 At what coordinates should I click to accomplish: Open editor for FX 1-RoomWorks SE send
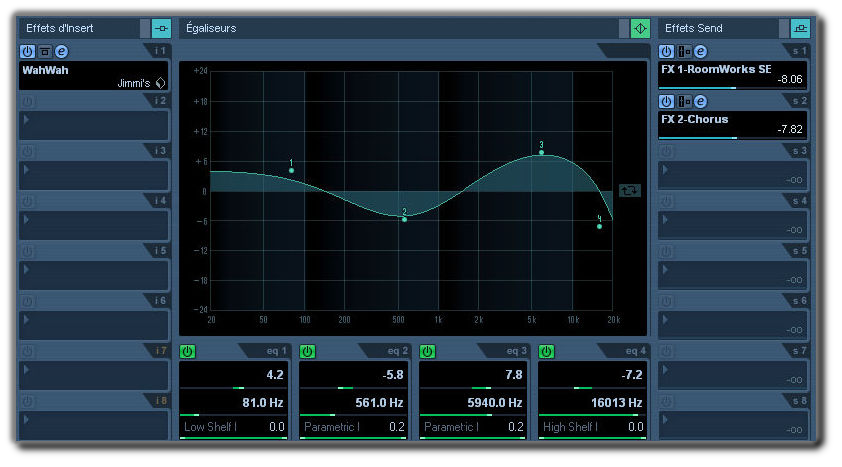700,51
